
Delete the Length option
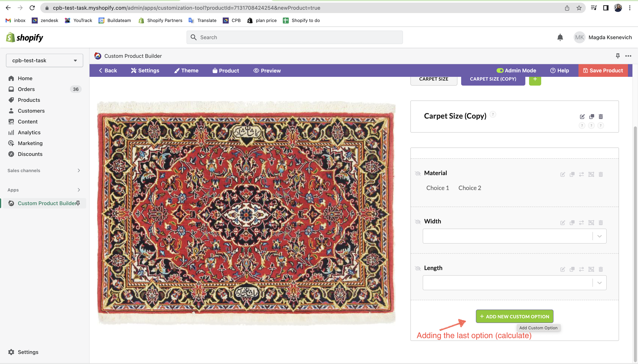601,269
